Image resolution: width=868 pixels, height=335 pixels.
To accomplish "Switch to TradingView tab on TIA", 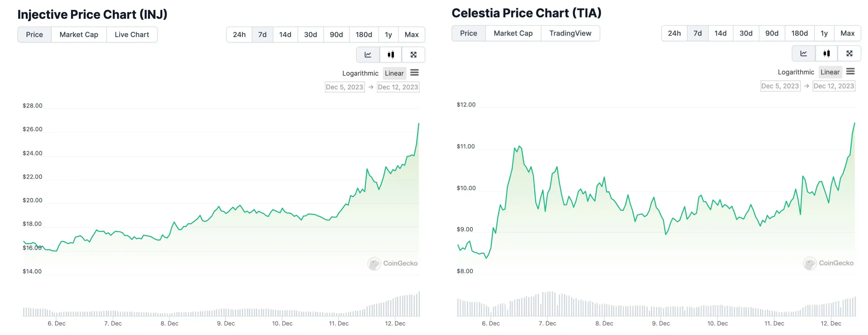I will [570, 33].
